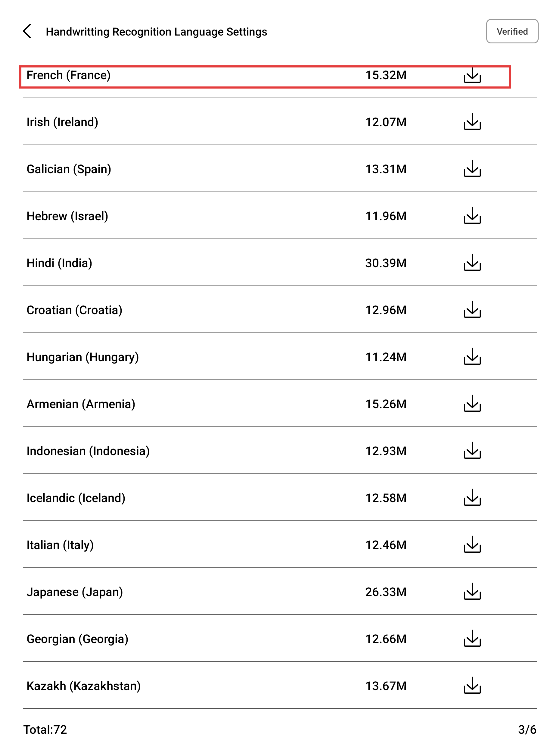Download the French (France) language pack
Screen dimensions: 560x747
pos(472,75)
